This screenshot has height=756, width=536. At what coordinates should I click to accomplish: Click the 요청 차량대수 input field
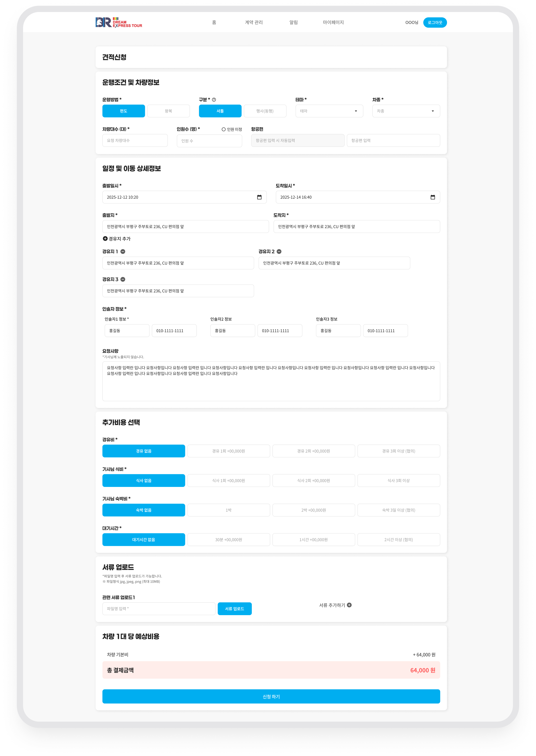coord(135,140)
